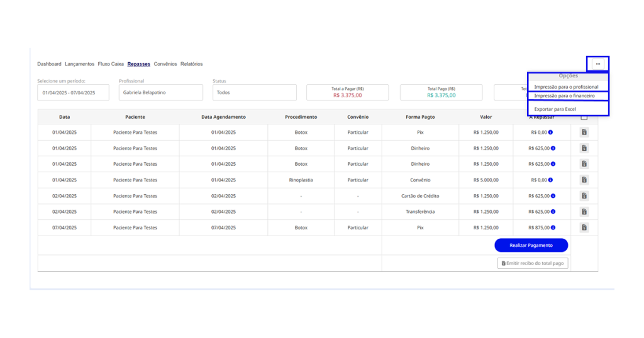Click the Convênio column header
Screen dimensions: 644x338
(358, 117)
